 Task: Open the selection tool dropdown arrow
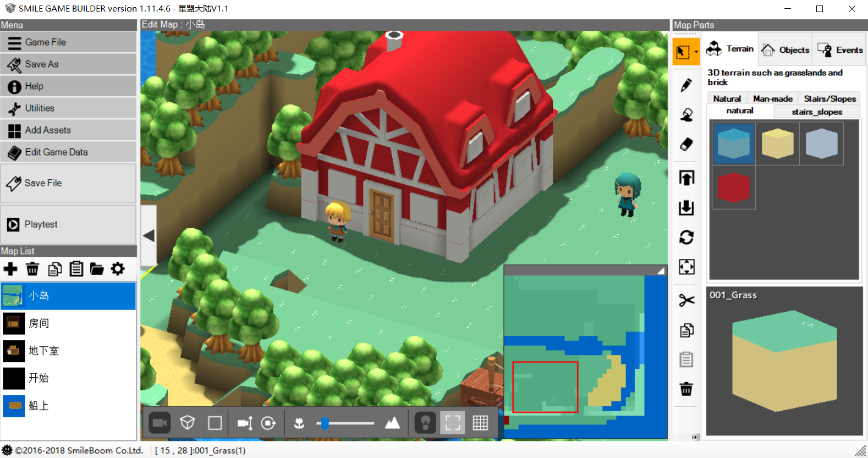(x=696, y=52)
